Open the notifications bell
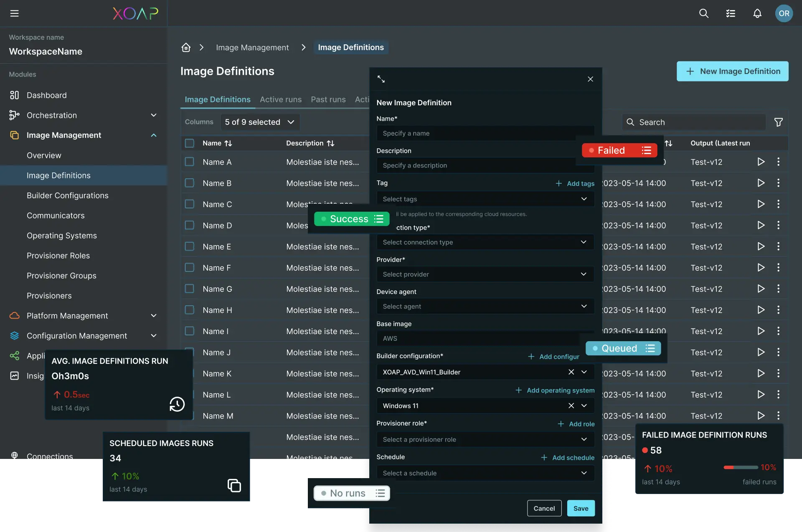This screenshot has width=802, height=532. 757,13
